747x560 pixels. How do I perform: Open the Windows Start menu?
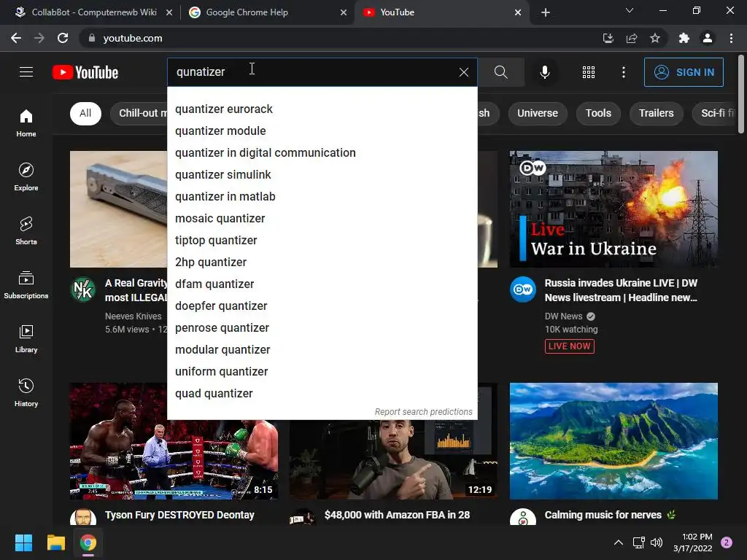23,542
